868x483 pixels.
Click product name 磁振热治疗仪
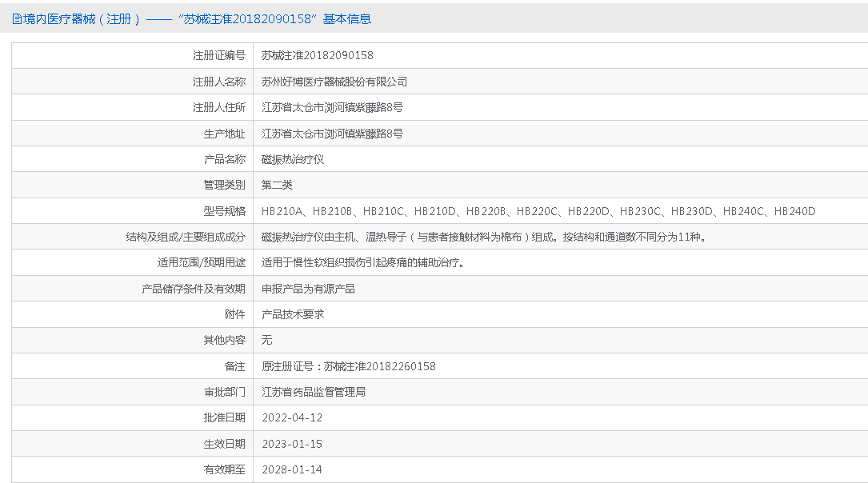coord(293,159)
